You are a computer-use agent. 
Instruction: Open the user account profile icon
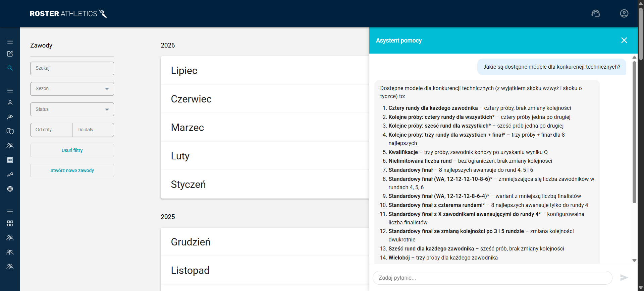(x=624, y=13)
